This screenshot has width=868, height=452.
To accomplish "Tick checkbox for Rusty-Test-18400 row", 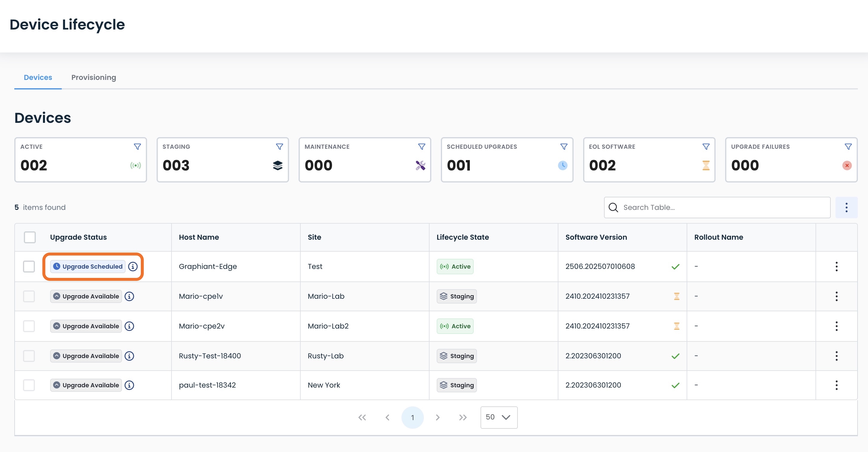I will pos(29,356).
